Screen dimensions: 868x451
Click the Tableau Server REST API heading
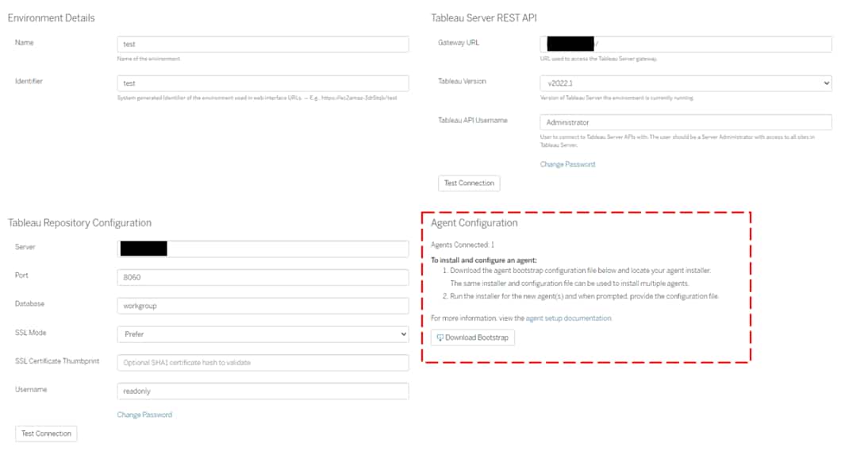click(x=484, y=18)
